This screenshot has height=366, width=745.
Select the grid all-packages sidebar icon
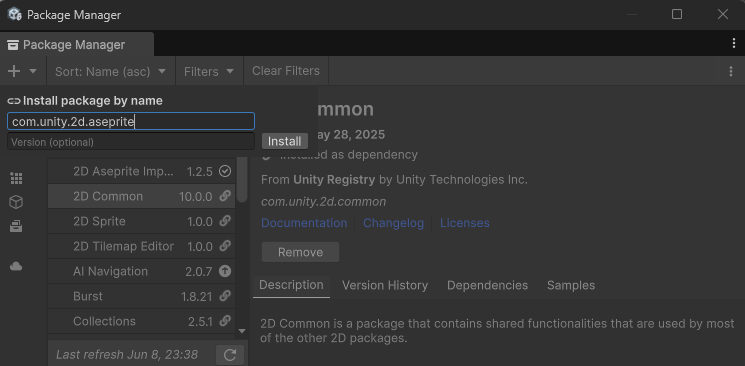pyautogui.click(x=16, y=178)
